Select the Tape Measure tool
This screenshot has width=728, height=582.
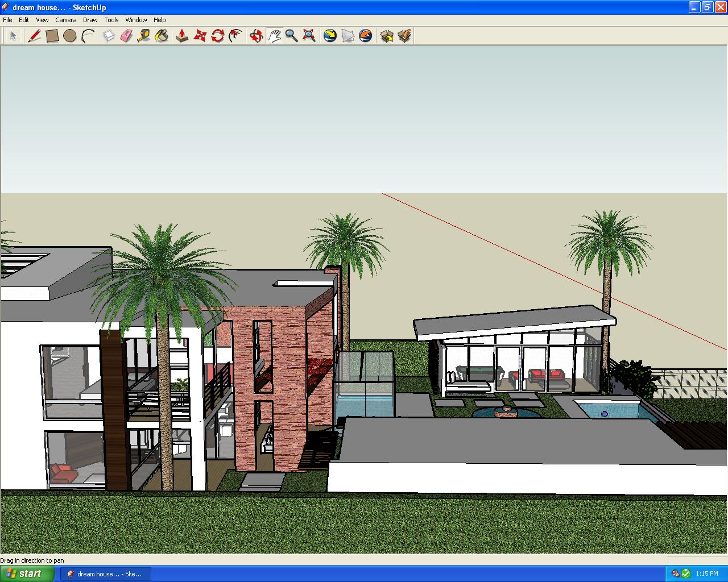click(x=145, y=35)
